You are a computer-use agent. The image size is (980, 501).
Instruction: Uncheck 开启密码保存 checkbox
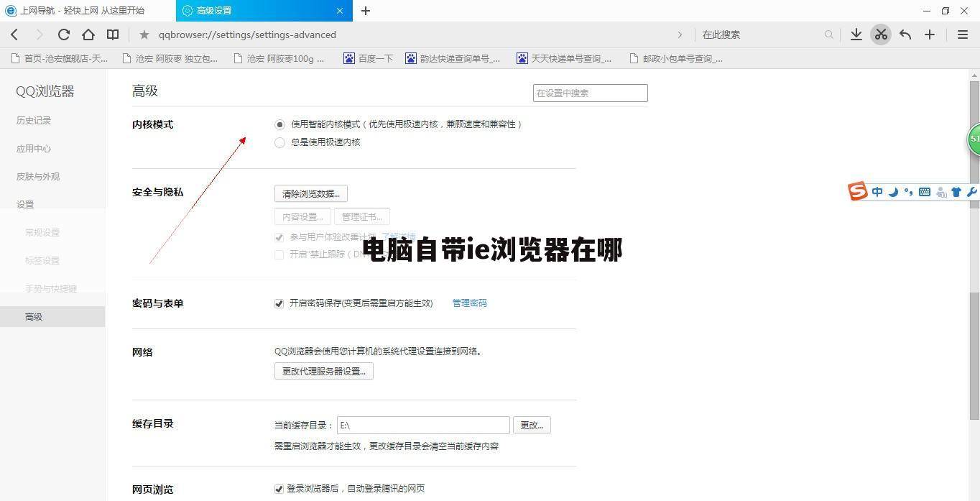click(279, 303)
